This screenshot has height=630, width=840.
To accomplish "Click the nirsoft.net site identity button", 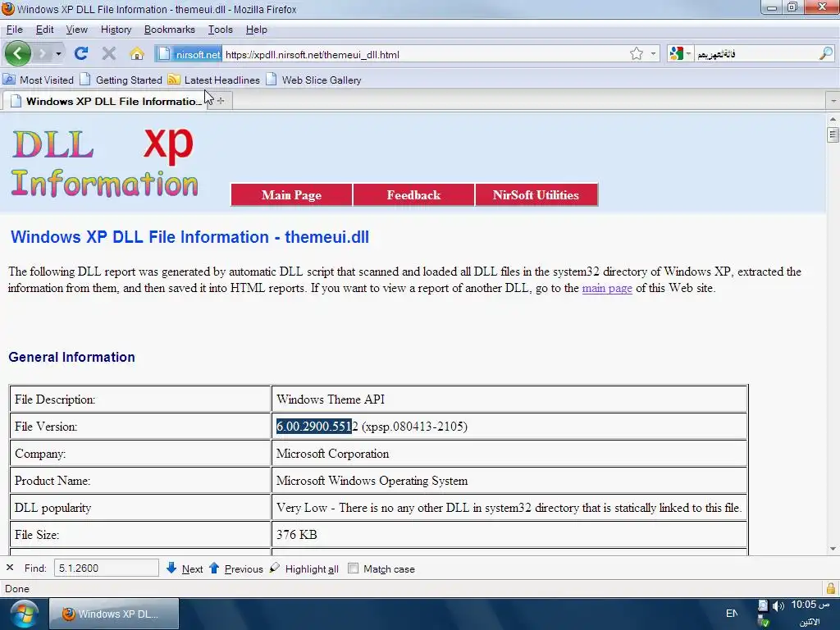I will coord(189,54).
